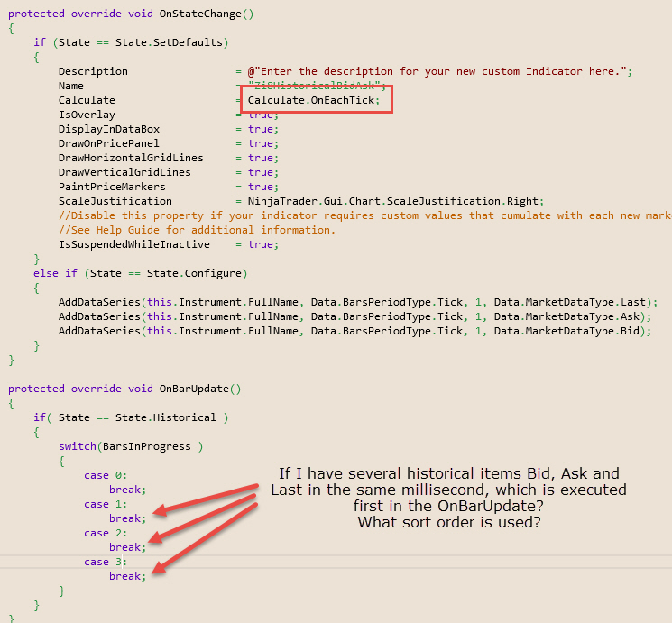Click the Calculate property name
This screenshot has width=672, height=623.
tap(87, 100)
